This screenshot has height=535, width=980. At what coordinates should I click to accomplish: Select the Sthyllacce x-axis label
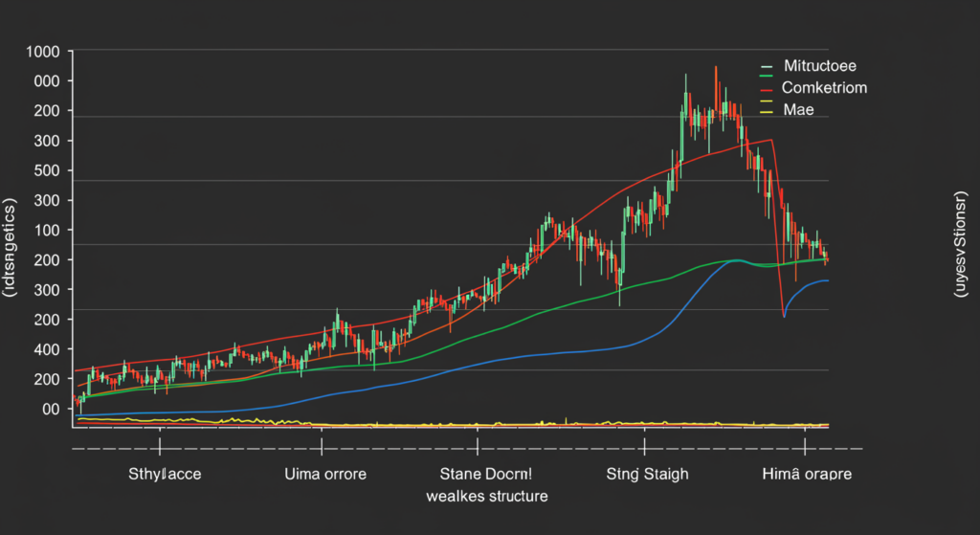point(165,474)
